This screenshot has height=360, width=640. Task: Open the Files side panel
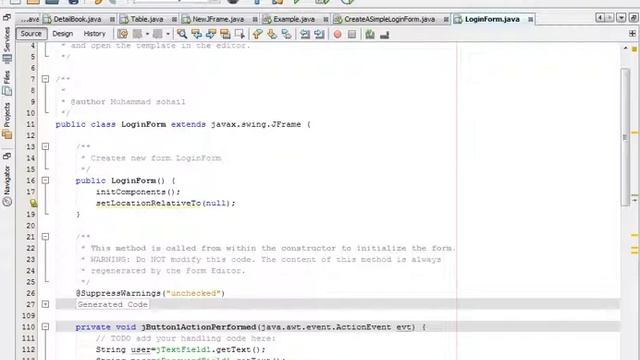tap(7, 83)
